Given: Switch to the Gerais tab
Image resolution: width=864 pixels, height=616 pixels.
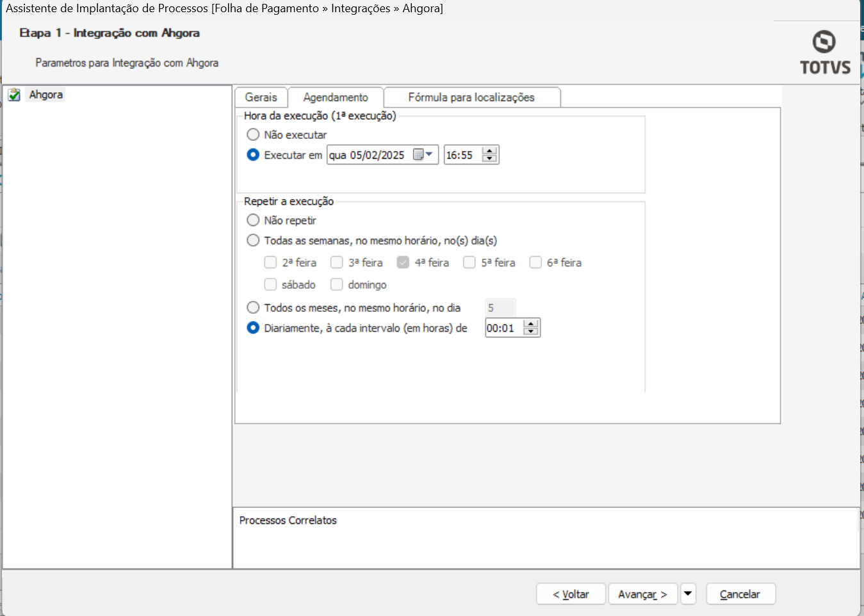Looking at the screenshot, I should [261, 97].
